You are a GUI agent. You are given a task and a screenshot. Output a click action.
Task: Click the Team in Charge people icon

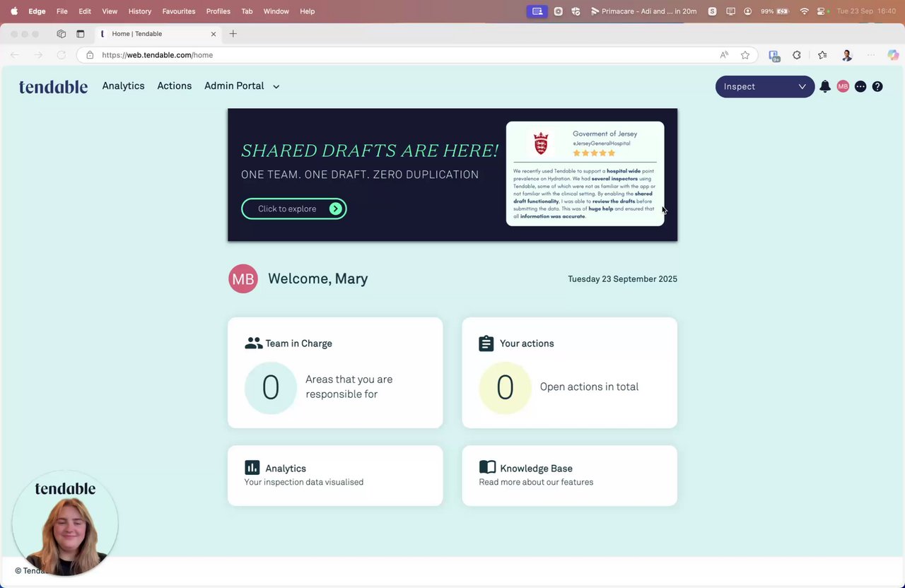coord(253,343)
